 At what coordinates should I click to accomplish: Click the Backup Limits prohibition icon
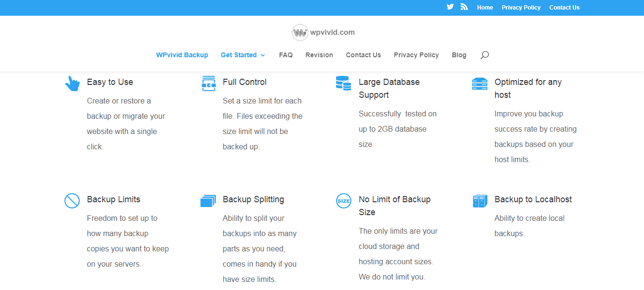72,201
